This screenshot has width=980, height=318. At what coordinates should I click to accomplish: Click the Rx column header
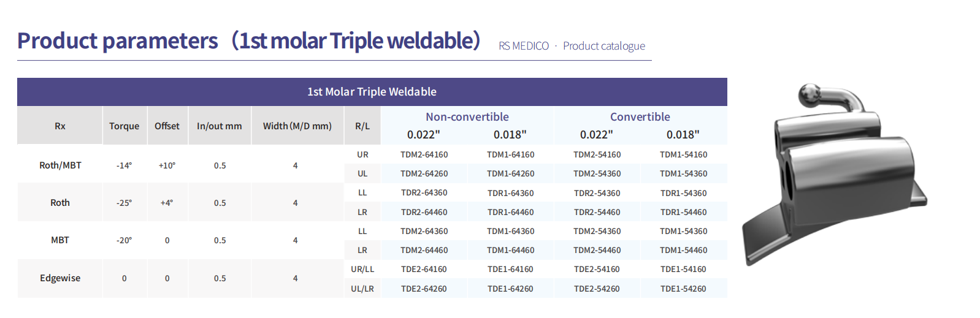(60, 126)
